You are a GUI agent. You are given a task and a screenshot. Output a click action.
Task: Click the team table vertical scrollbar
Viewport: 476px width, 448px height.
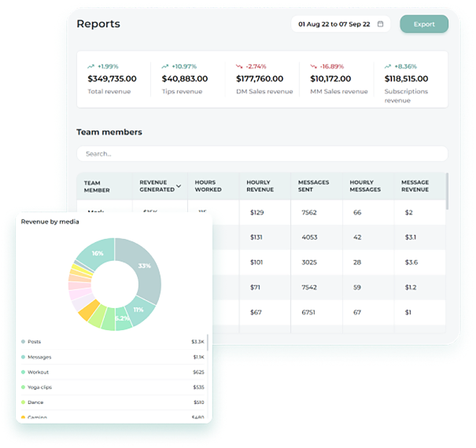click(x=446, y=193)
